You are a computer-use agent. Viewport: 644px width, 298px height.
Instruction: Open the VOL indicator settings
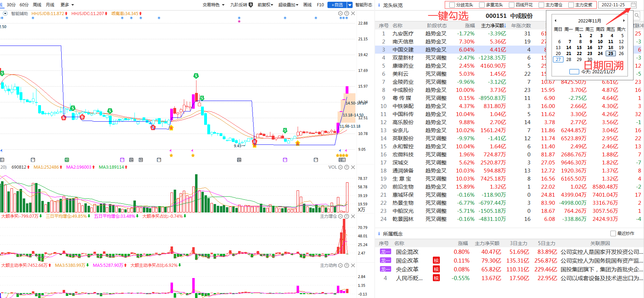pyautogui.click(x=340, y=167)
